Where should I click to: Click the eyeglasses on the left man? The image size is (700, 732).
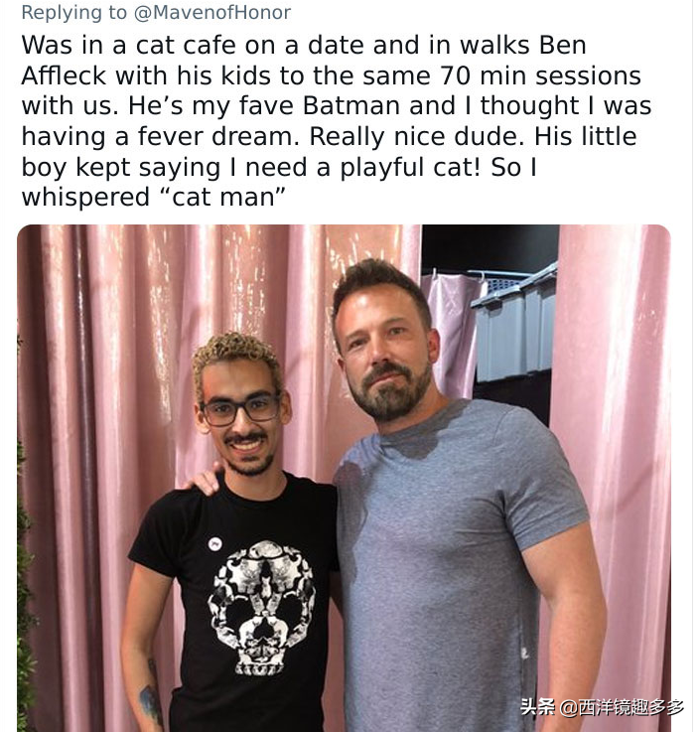point(240,409)
